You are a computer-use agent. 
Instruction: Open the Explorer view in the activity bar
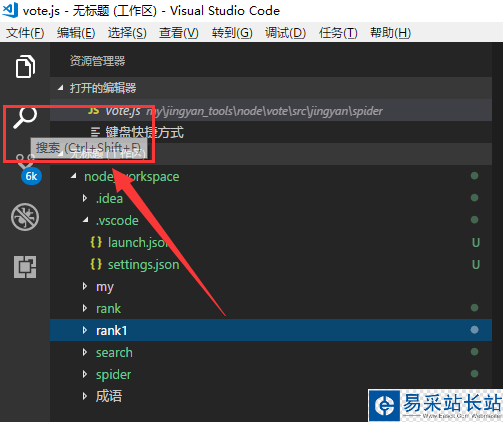pos(25,66)
